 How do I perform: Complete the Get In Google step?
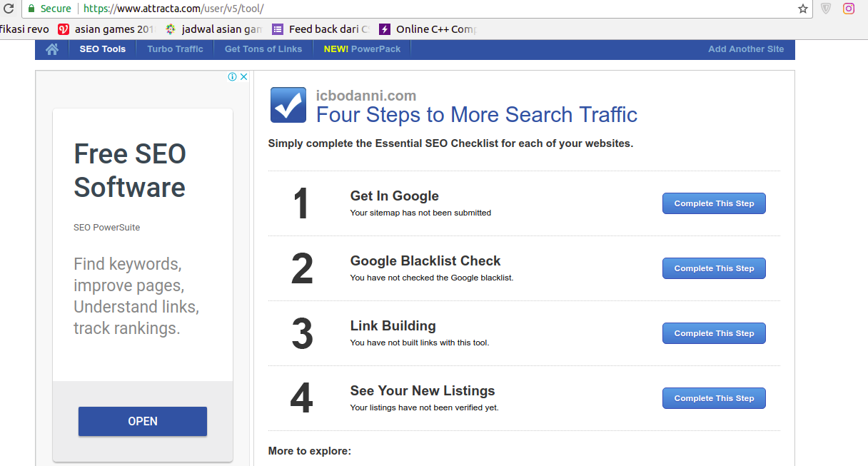pos(714,203)
